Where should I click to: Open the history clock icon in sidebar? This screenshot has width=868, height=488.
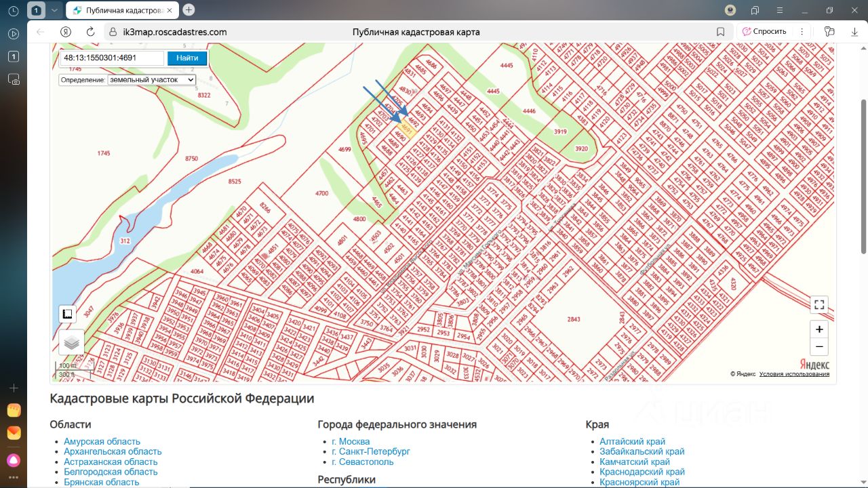pos(14,11)
